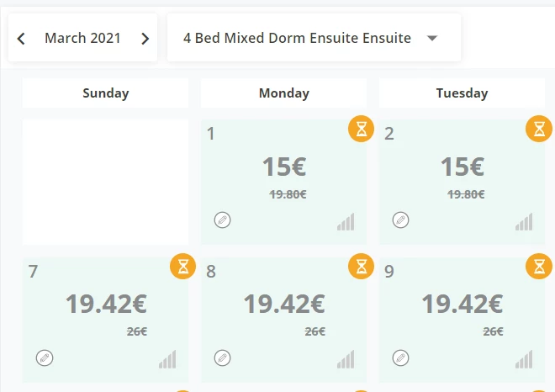Image resolution: width=555 pixels, height=392 pixels.
Task: Open the signal bars chart on March 7
Action: [x=167, y=359]
